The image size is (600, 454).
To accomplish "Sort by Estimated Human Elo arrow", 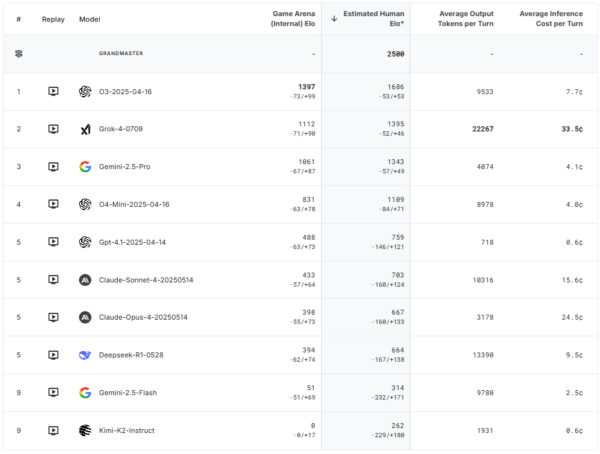I will [x=334, y=18].
